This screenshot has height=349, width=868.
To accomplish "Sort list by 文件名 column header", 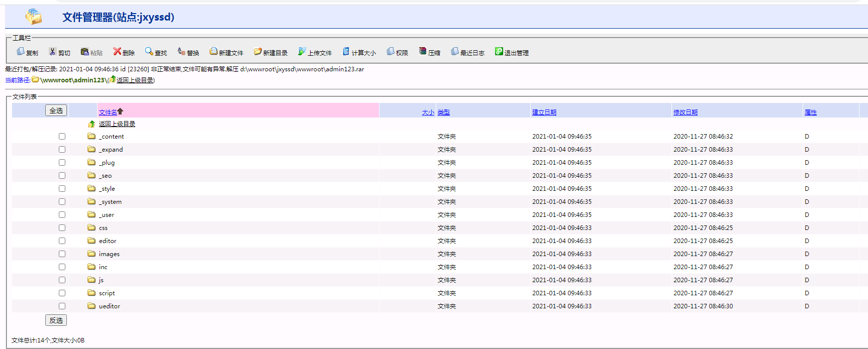I will (108, 112).
